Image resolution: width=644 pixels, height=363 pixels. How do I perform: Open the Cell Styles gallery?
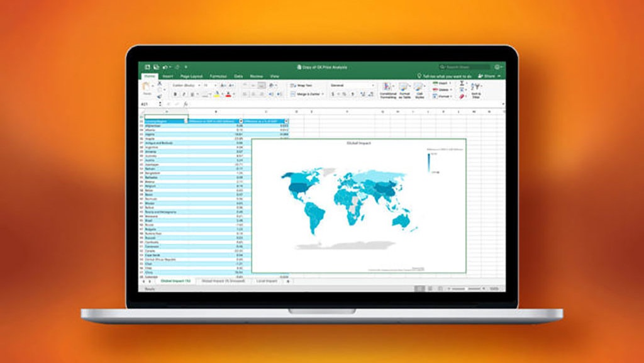point(418,90)
